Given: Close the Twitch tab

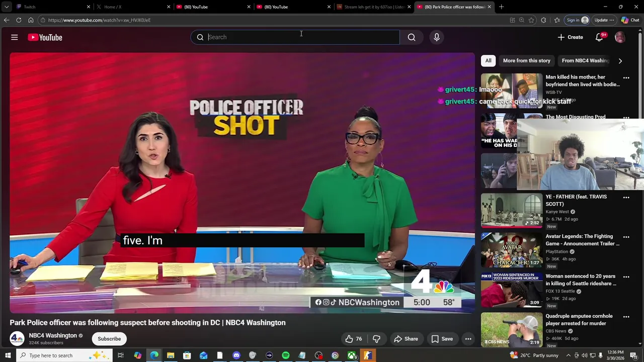Looking at the screenshot, I should point(89,7).
